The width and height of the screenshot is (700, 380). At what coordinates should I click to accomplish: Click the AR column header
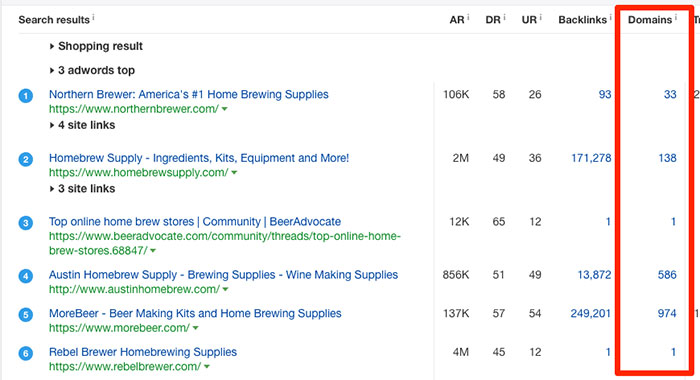(x=457, y=20)
